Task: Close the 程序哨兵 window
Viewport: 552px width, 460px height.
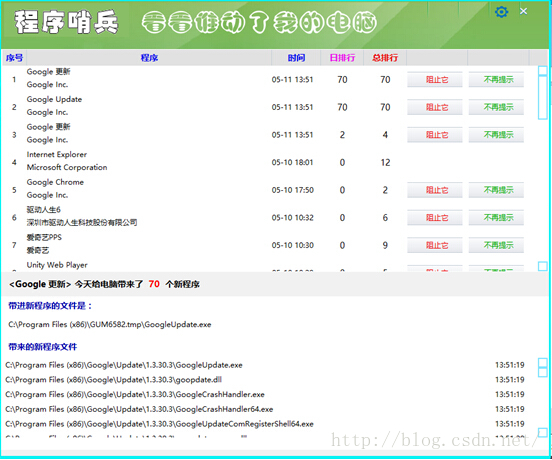Action: pyautogui.click(x=523, y=11)
